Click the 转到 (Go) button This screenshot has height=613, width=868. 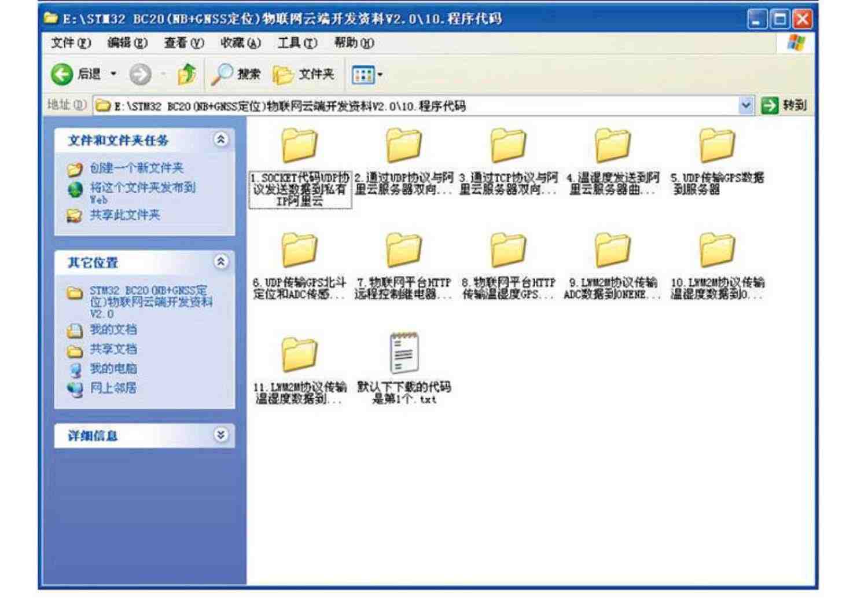click(785, 105)
